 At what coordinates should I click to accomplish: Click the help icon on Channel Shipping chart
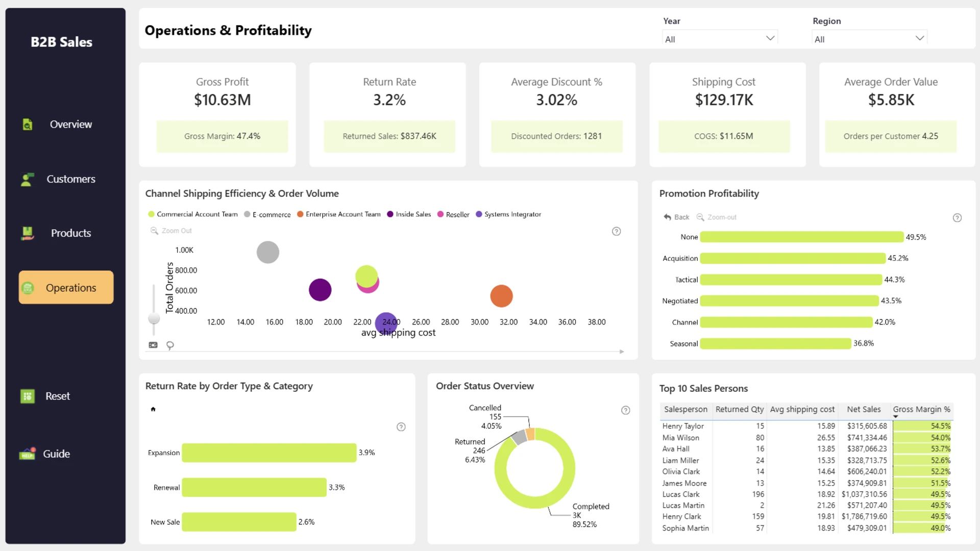(617, 231)
